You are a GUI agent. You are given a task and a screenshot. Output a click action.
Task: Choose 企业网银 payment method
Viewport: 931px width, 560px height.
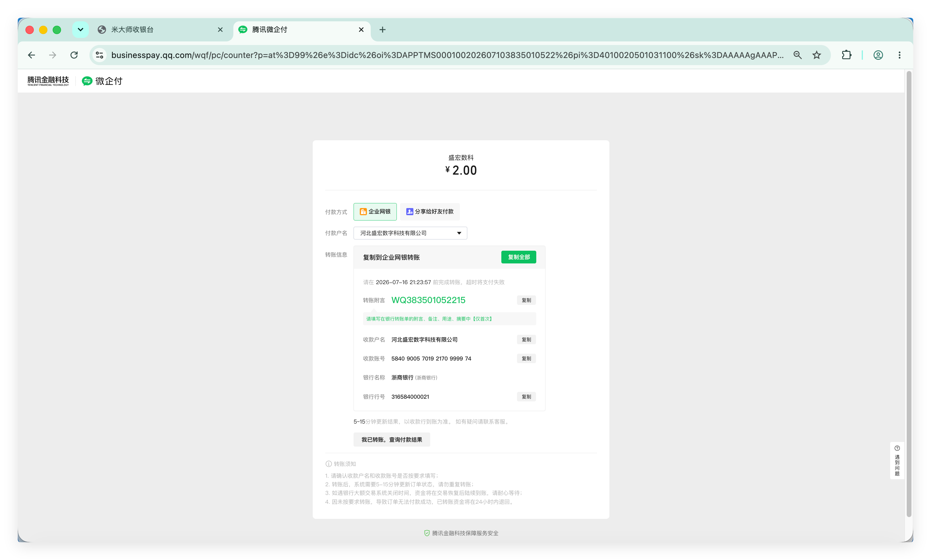pyautogui.click(x=375, y=212)
